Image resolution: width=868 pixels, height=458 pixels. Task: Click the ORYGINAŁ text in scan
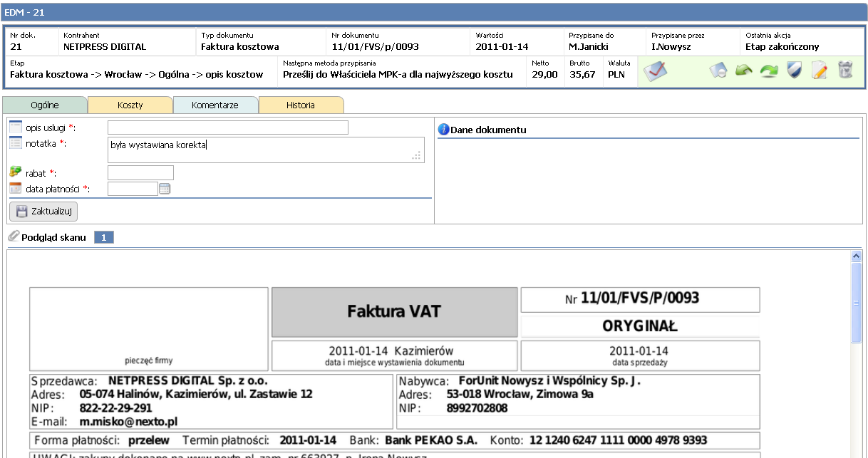pyautogui.click(x=640, y=326)
